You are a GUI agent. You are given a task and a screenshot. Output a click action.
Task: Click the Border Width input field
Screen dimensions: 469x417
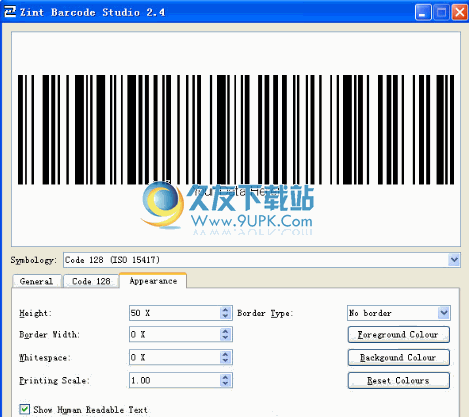[175, 334]
